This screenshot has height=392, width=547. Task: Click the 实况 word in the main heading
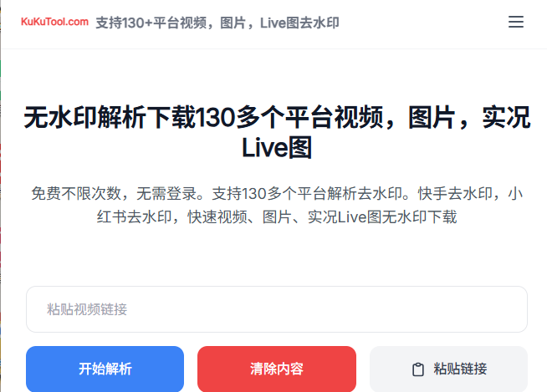point(506,118)
